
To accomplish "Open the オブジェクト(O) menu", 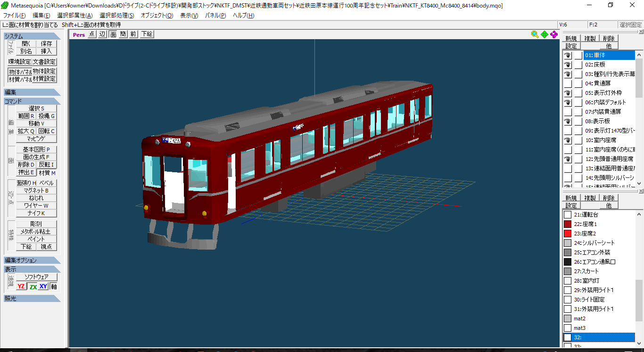I will tap(157, 16).
